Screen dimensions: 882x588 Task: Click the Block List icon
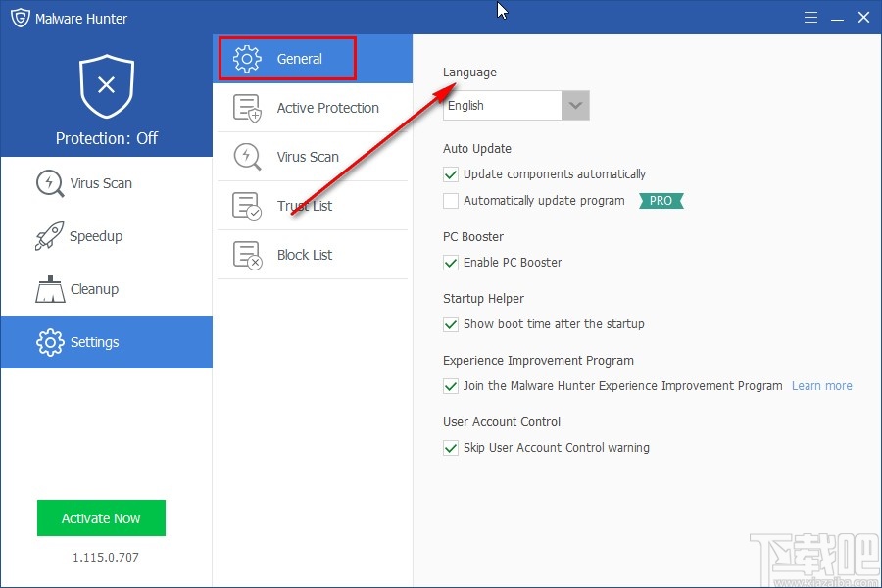[x=247, y=254]
